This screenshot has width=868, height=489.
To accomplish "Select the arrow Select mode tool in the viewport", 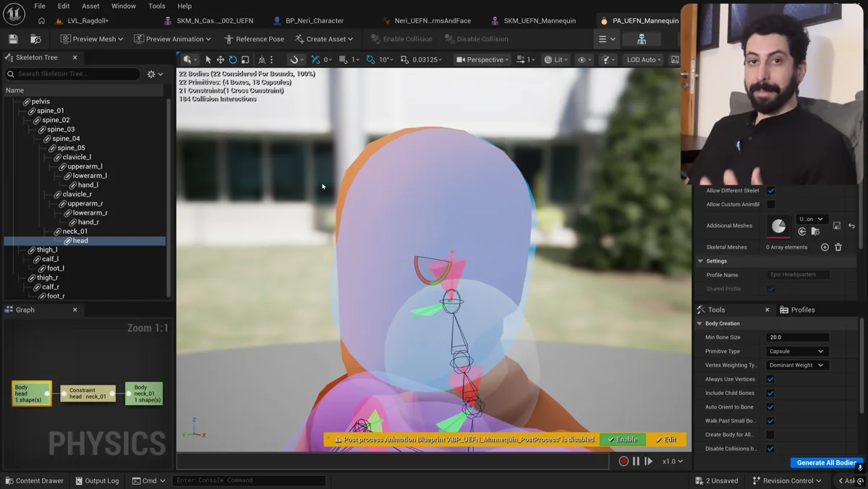I will [x=208, y=60].
